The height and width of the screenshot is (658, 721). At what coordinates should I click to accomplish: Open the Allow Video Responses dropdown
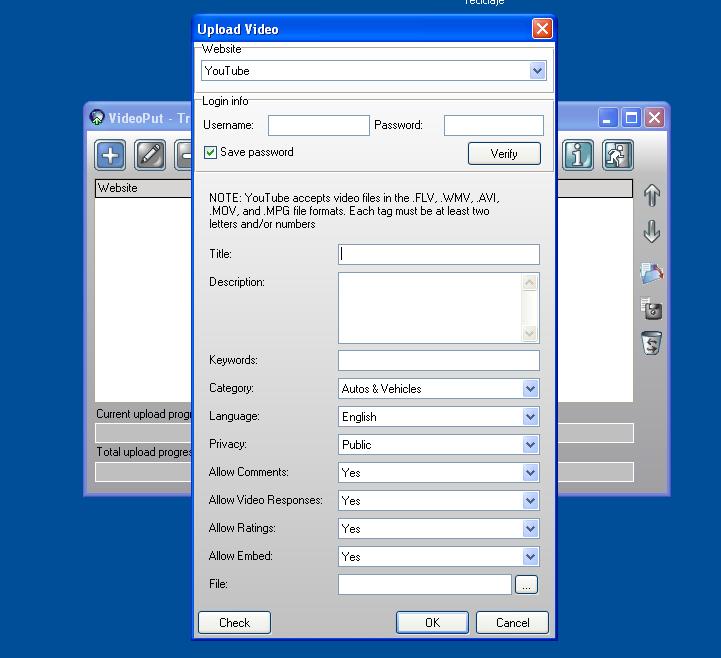pyautogui.click(x=439, y=501)
